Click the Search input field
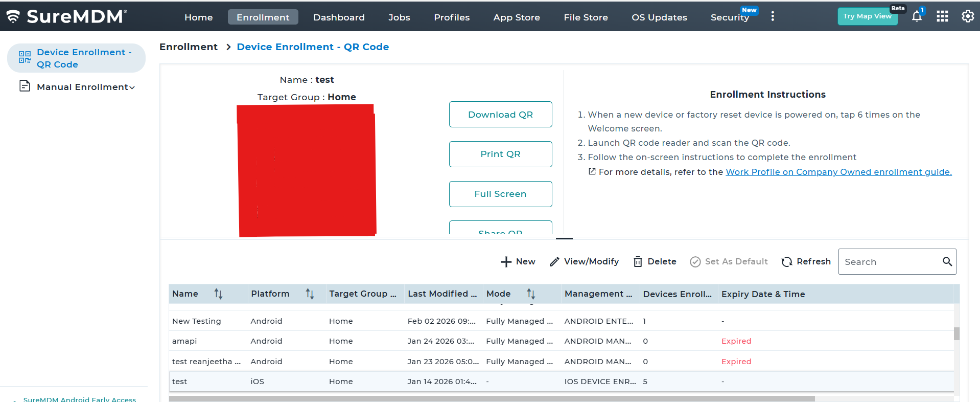 (890, 261)
